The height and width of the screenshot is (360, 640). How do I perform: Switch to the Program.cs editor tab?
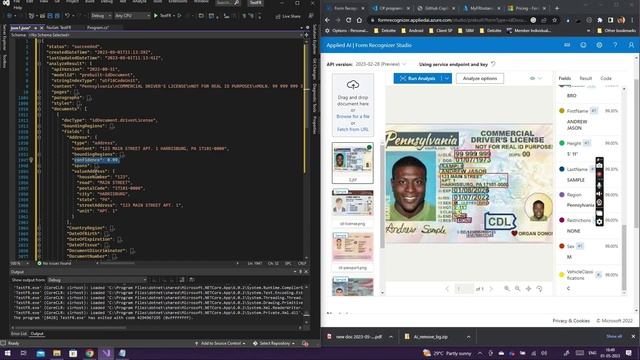click(x=98, y=27)
